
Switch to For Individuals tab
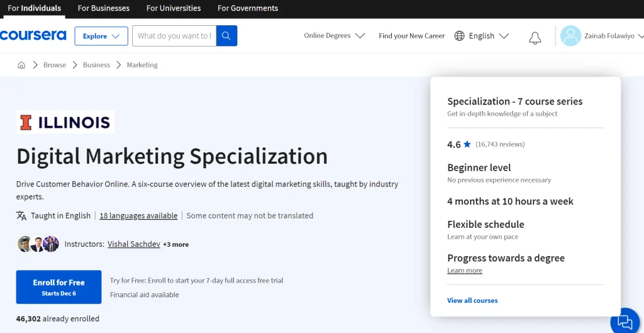click(34, 8)
